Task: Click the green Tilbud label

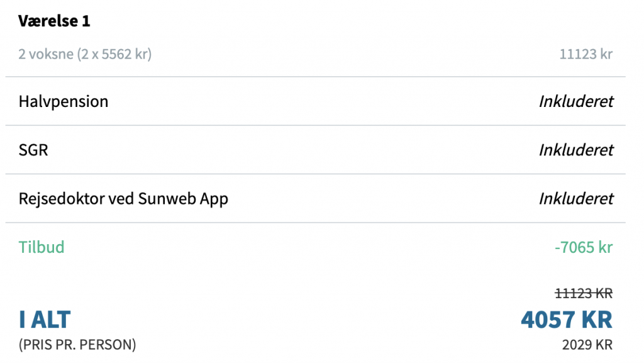Action: click(x=42, y=247)
